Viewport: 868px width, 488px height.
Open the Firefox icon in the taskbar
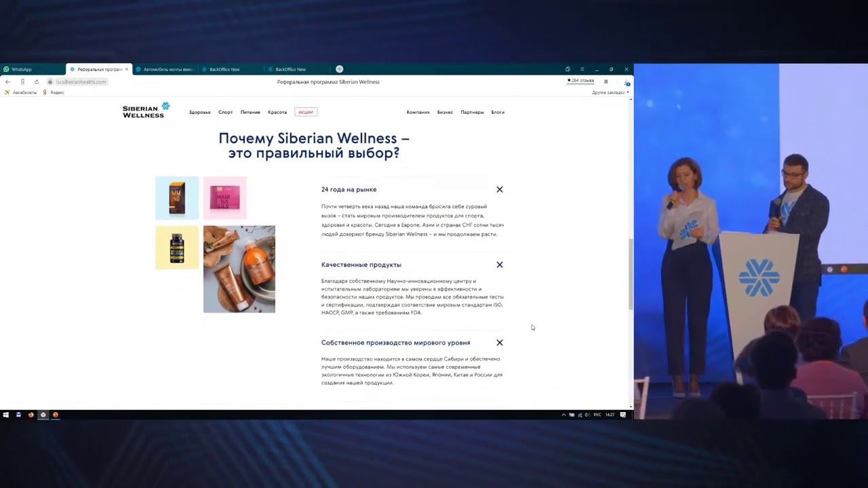click(x=31, y=415)
